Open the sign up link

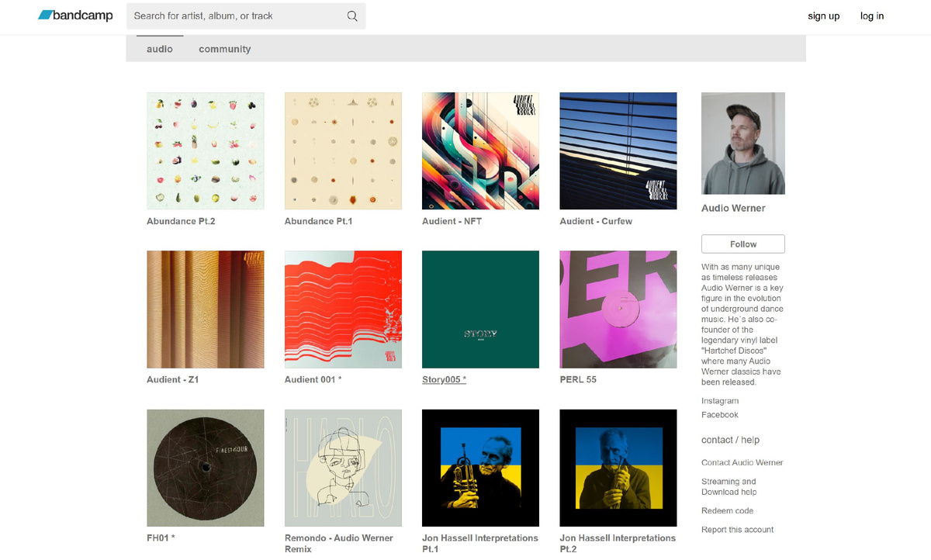pyautogui.click(x=823, y=16)
